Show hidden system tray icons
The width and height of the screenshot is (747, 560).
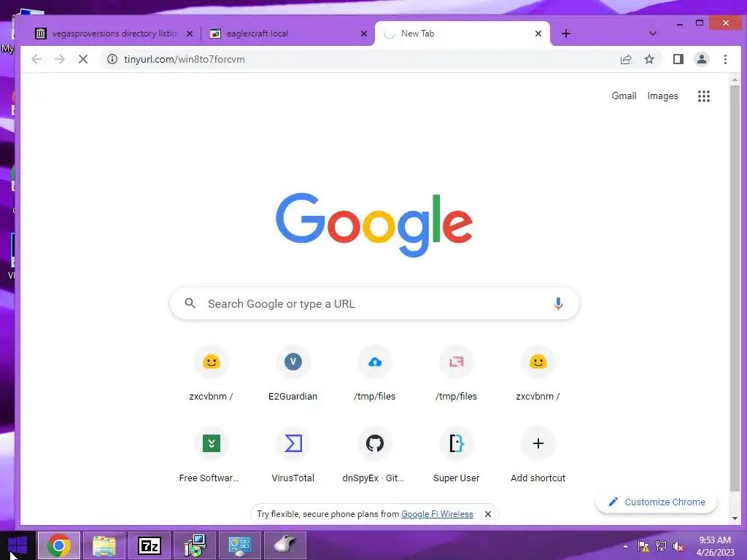[x=625, y=546]
